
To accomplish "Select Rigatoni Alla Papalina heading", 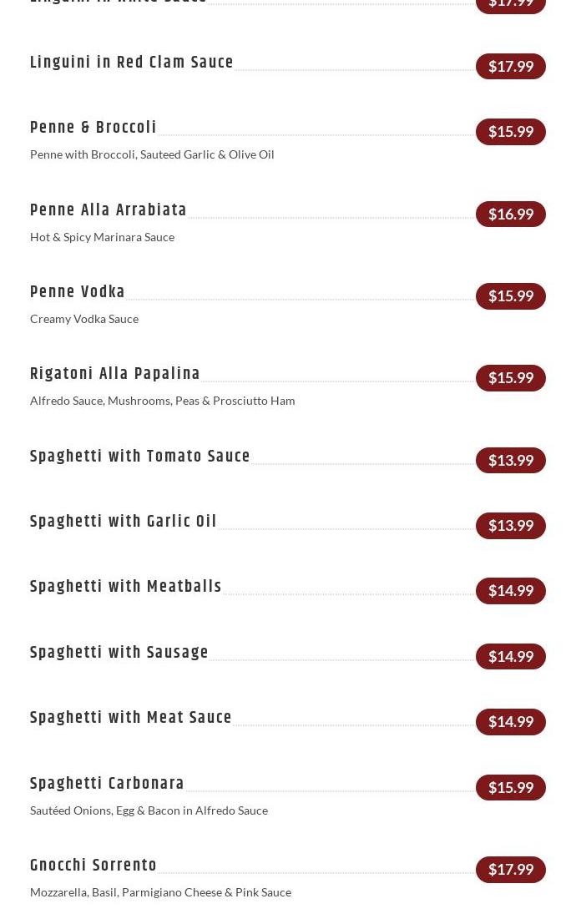I will pyautogui.click(x=115, y=374).
